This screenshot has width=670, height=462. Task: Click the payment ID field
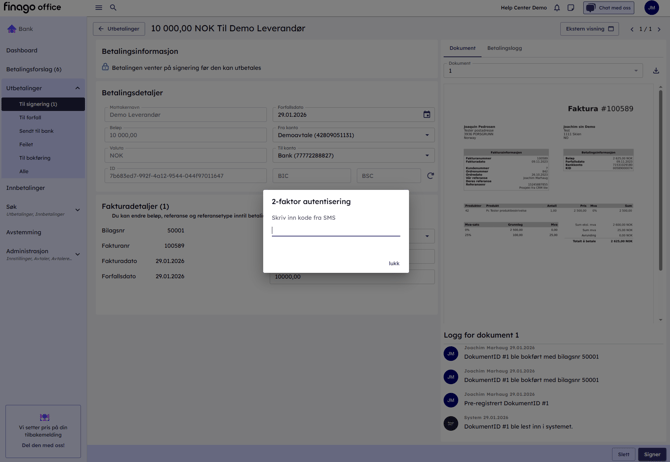tap(185, 176)
